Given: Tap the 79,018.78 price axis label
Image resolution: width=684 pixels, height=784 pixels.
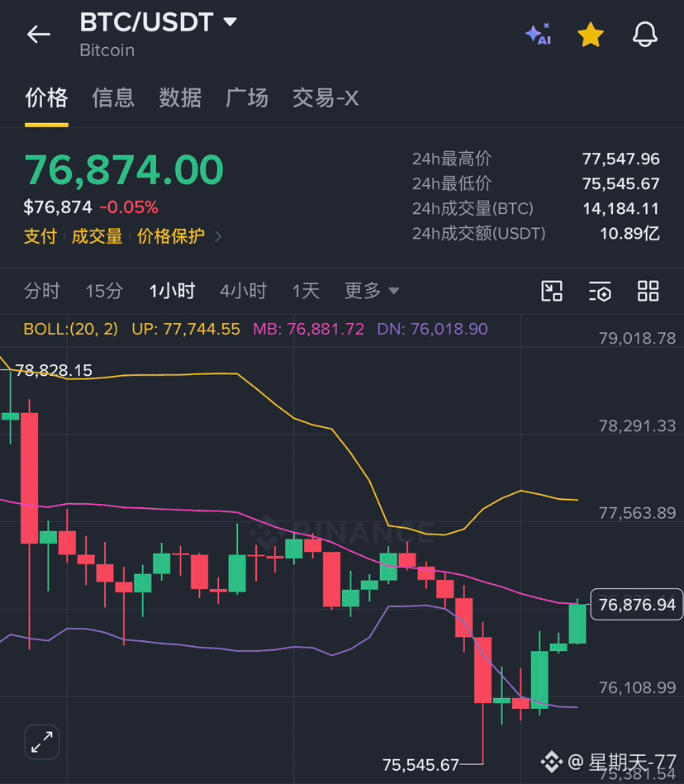Looking at the screenshot, I should (x=638, y=339).
